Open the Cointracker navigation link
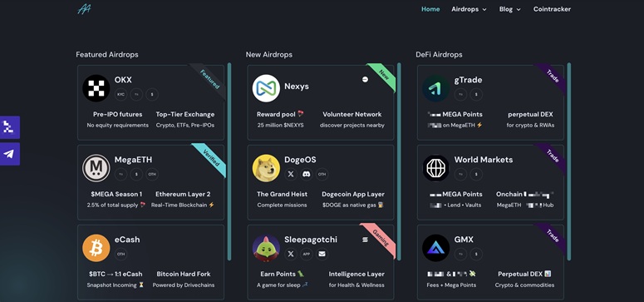This screenshot has height=302, width=644. (552, 9)
